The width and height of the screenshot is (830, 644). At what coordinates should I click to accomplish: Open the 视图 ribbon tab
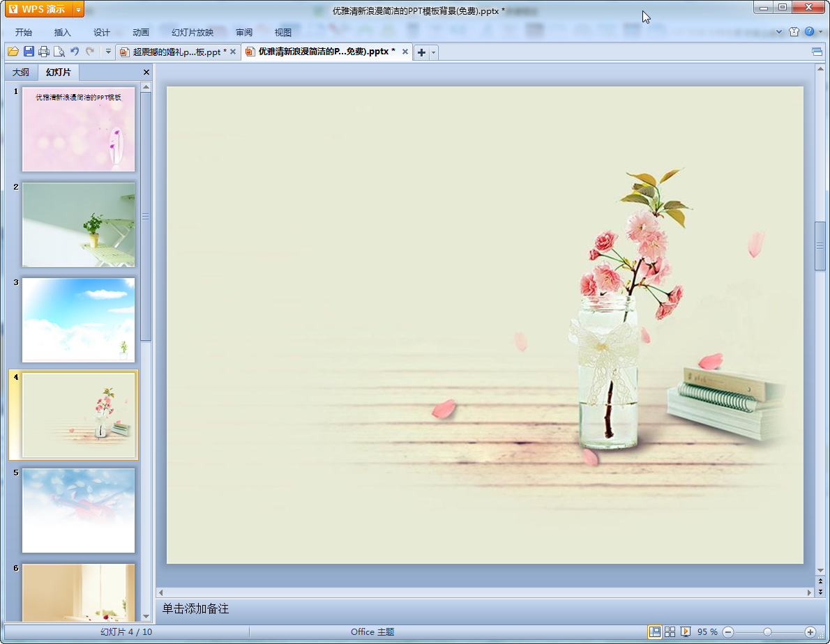click(x=283, y=32)
